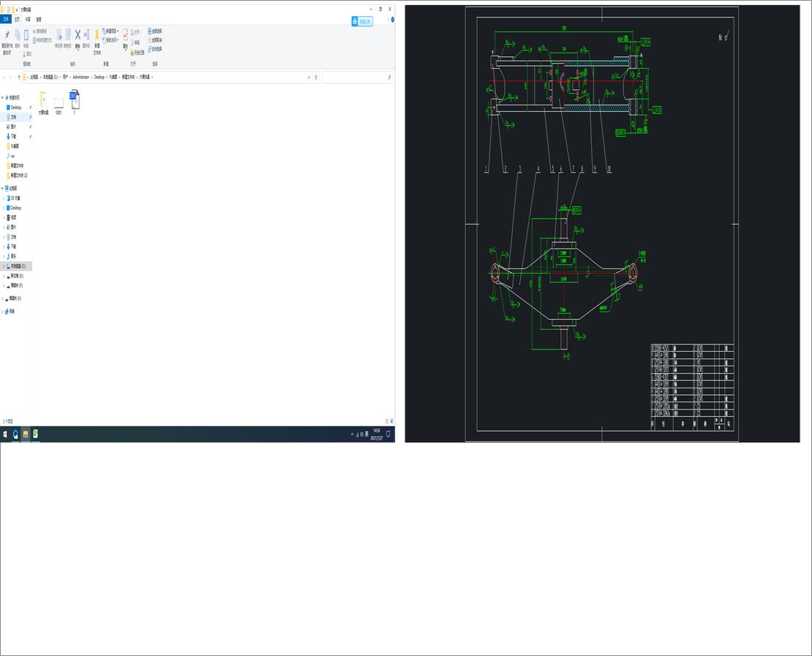Select the 0001 folder in file list
The width and height of the screenshot is (812, 656).
[x=59, y=103]
